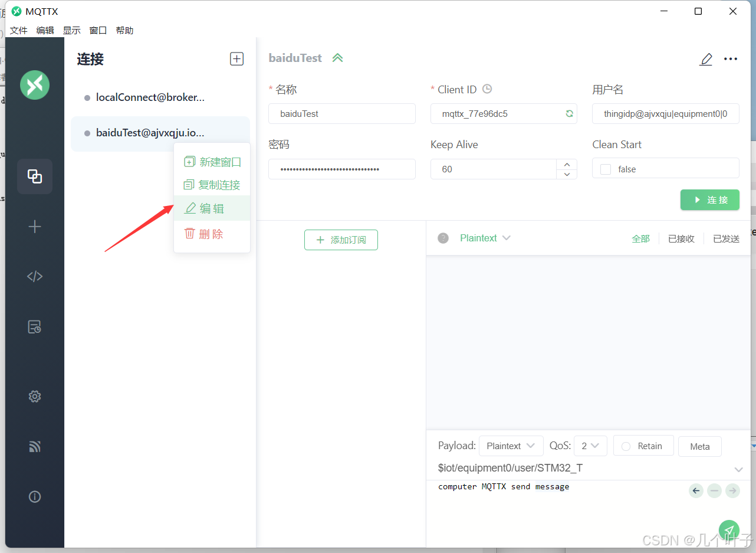The width and height of the screenshot is (756, 553).
Task: Open the Payload Plaintext dropdown
Action: coord(511,446)
